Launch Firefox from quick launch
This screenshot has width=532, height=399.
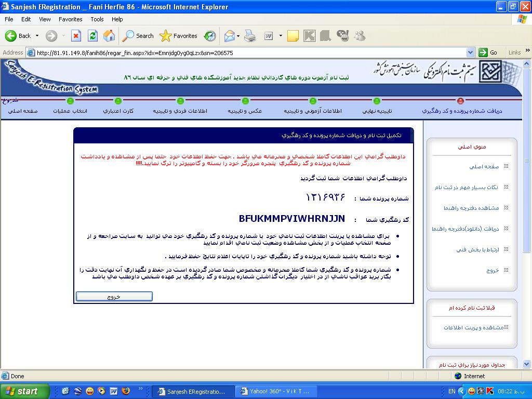point(126,391)
